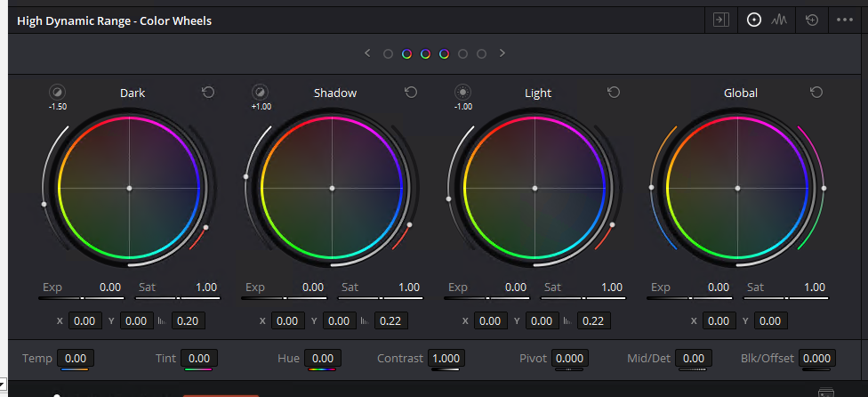Reset all HDR color wheel settings
Viewport: 868px width, 397px height.
pos(811,20)
